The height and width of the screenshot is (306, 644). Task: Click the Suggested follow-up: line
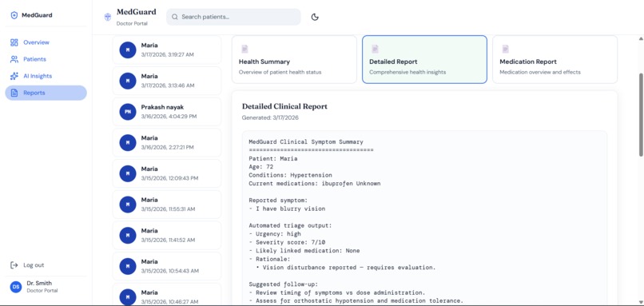(x=284, y=284)
